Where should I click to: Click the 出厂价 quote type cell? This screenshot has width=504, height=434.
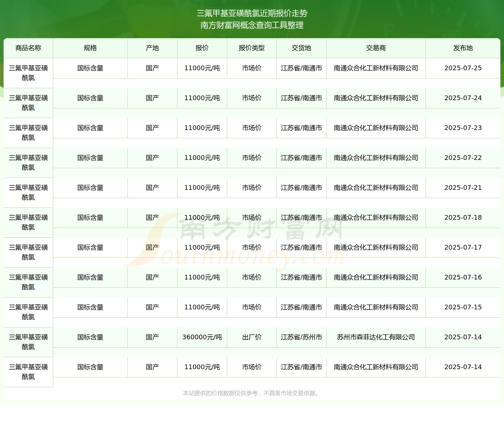click(x=252, y=337)
